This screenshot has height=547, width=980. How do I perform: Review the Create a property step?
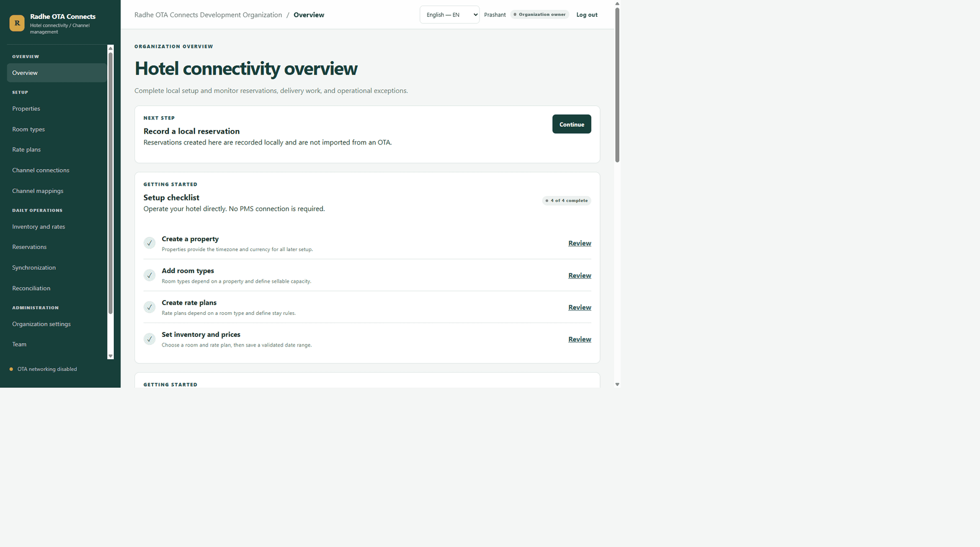tap(580, 243)
